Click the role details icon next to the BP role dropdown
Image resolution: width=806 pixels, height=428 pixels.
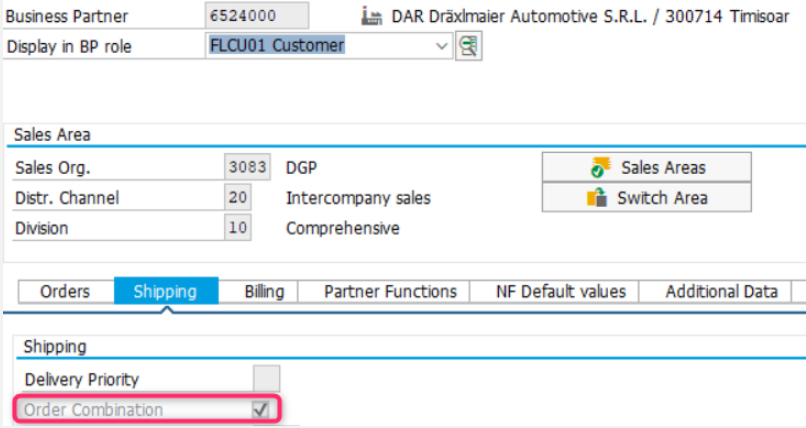[x=467, y=46]
